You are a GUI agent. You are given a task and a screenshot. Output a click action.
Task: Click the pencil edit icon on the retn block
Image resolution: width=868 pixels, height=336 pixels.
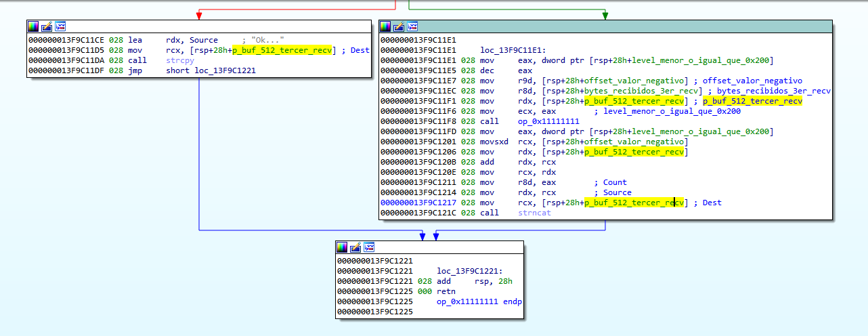coord(355,247)
